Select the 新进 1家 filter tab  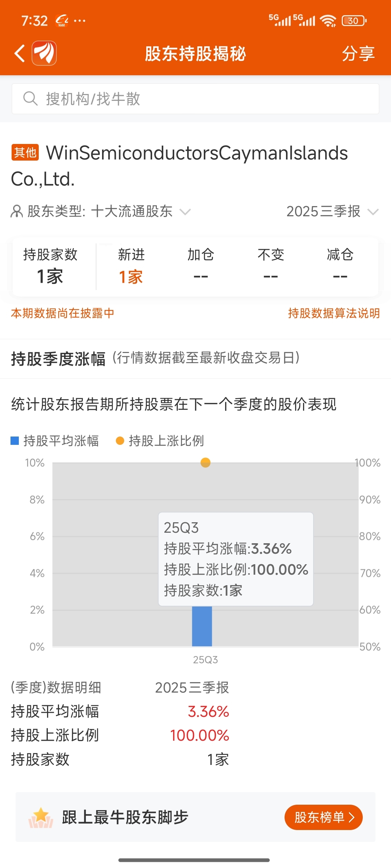(x=131, y=266)
